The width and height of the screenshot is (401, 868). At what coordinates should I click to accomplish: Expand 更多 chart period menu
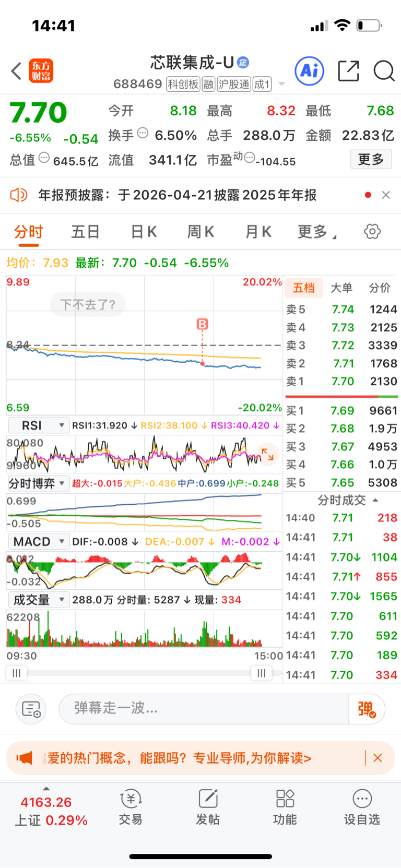[x=317, y=232]
